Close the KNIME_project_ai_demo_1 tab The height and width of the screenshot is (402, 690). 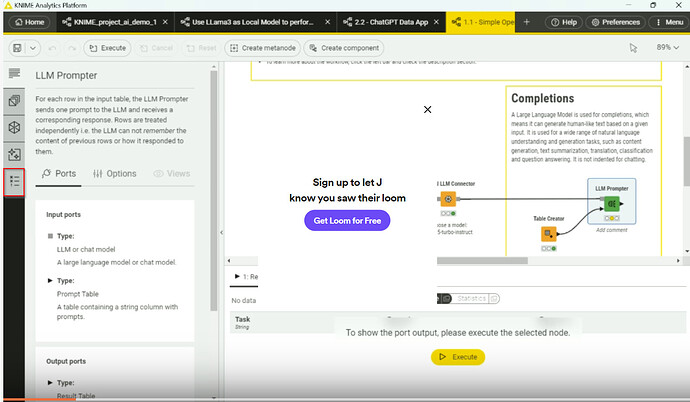(165, 22)
